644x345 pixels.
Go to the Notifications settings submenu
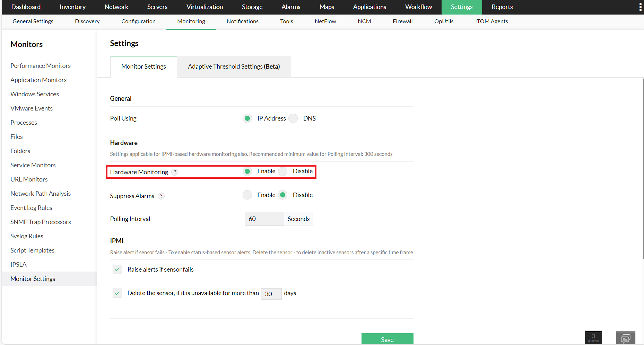point(242,21)
